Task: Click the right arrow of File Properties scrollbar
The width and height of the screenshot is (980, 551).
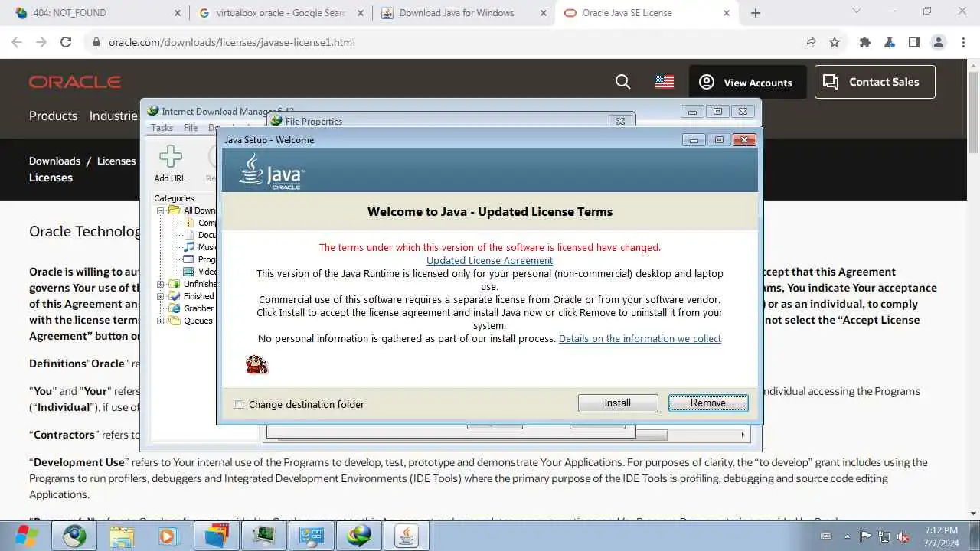Action: [742, 435]
